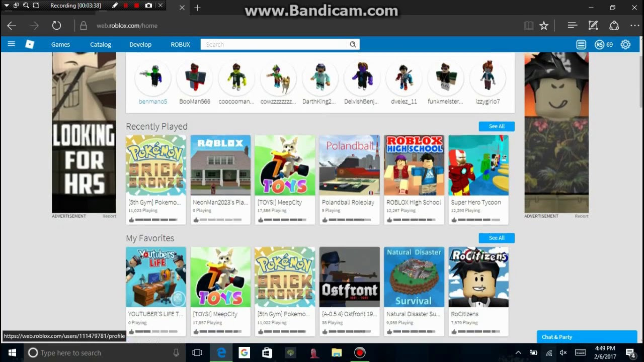
Task: Click the Bandicam pencil drawing icon
Action: click(115, 6)
